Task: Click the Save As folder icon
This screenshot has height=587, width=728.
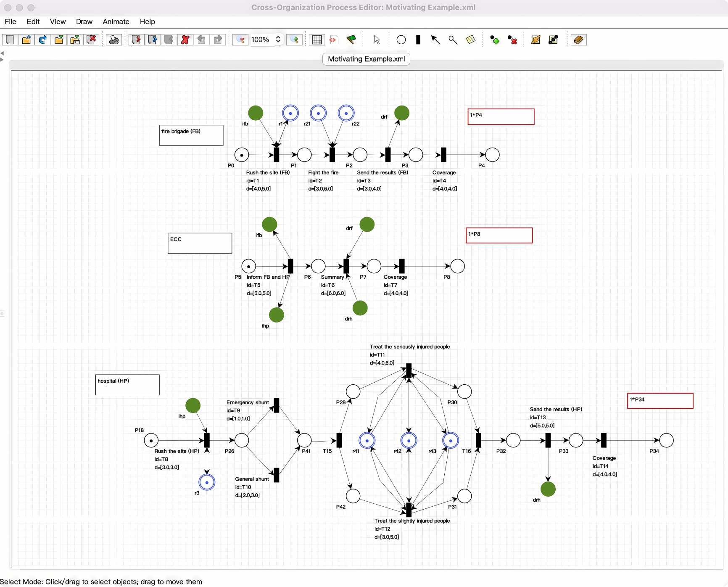Action: click(x=75, y=40)
